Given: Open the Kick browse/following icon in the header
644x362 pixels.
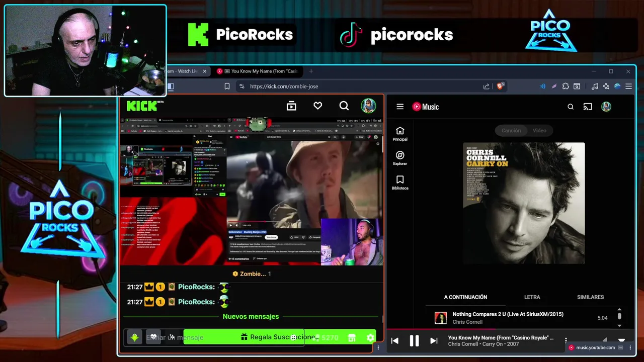Looking at the screenshot, I should pyautogui.click(x=291, y=106).
